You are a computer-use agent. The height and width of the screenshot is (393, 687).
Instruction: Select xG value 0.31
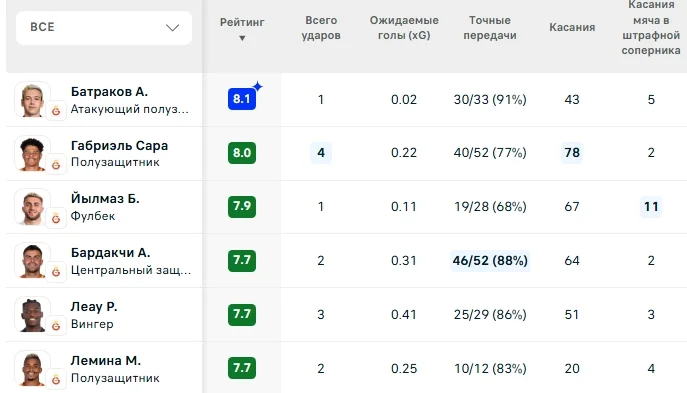(x=404, y=261)
